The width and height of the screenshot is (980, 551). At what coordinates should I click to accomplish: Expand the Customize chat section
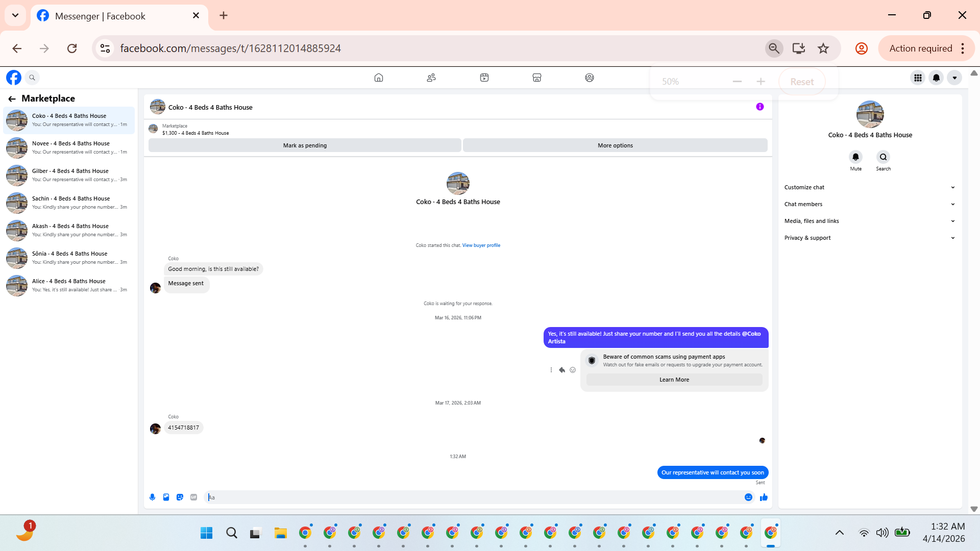[x=869, y=187]
